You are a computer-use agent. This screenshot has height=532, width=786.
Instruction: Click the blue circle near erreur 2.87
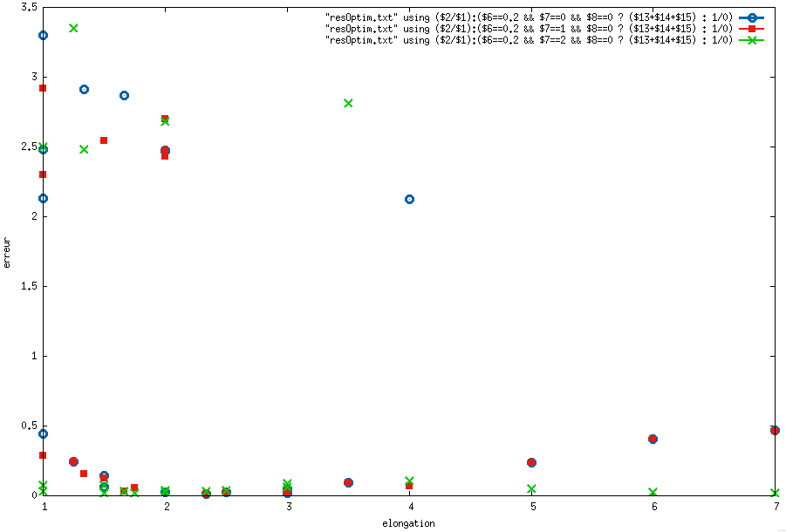click(x=125, y=96)
